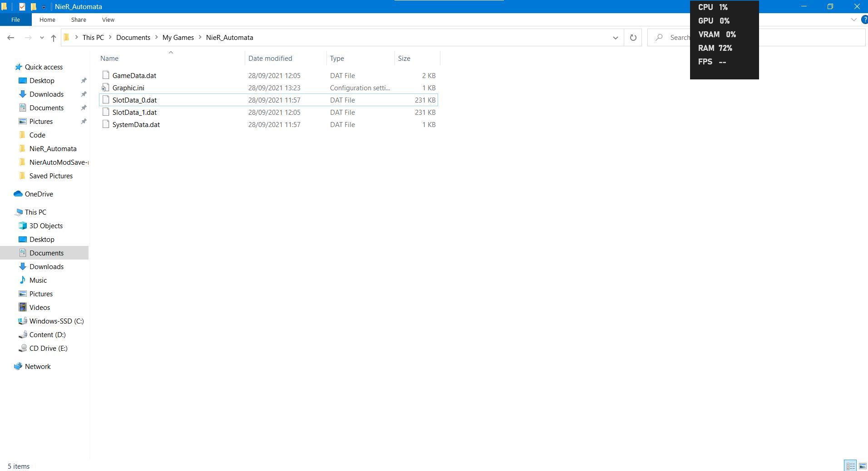
Task: Click the Search box
Action: 757,38
